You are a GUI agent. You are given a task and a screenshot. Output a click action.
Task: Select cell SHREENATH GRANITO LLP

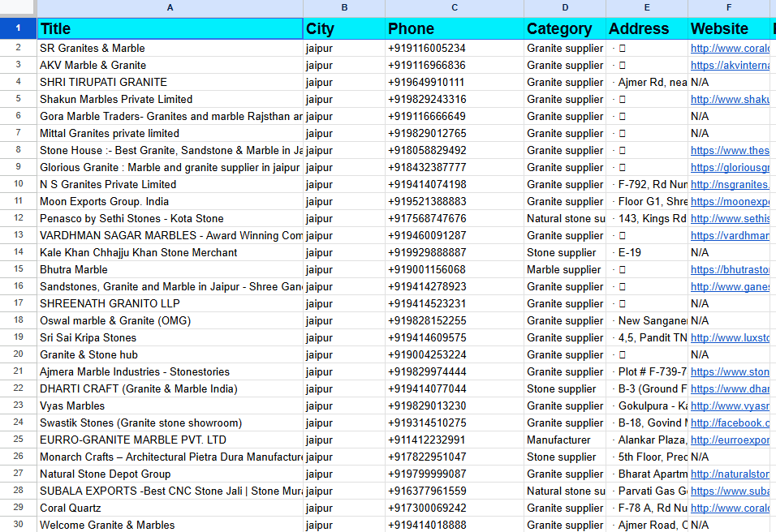click(170, 303)
